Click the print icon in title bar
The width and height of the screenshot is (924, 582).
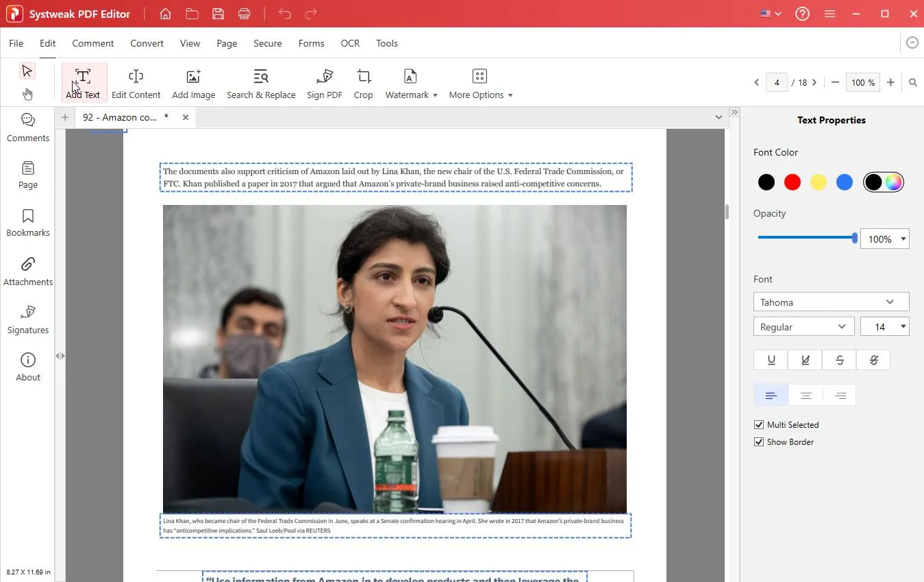(x=244, y=14)
